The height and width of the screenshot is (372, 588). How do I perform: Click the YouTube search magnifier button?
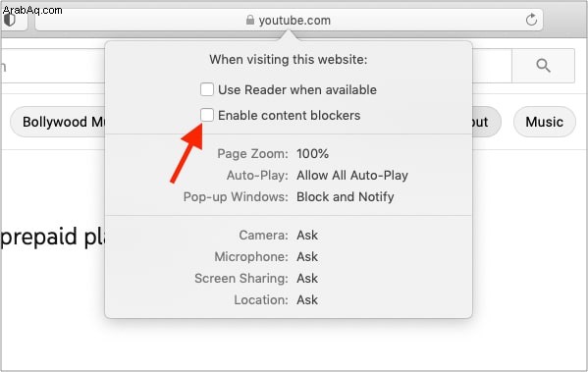coord(543,66)
